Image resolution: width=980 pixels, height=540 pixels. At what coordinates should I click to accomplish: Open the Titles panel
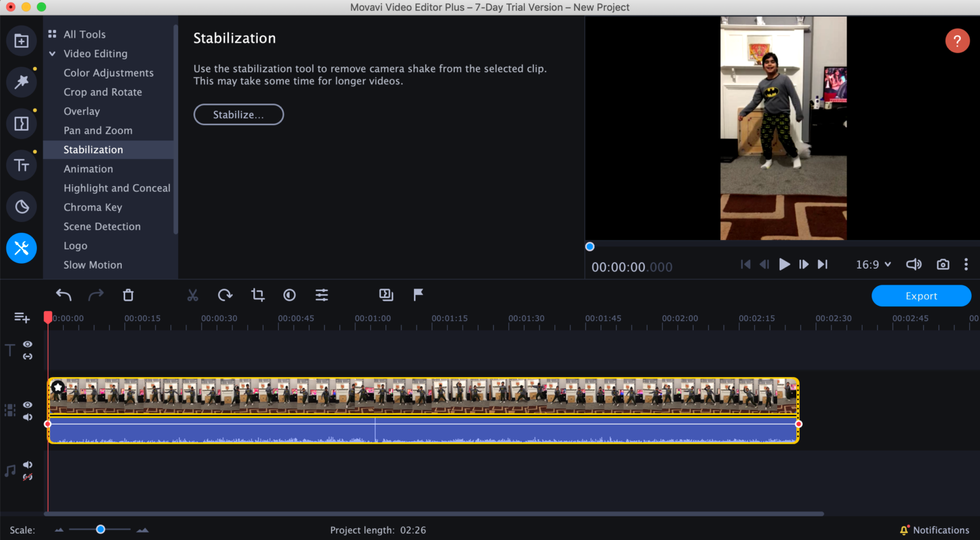22,165
